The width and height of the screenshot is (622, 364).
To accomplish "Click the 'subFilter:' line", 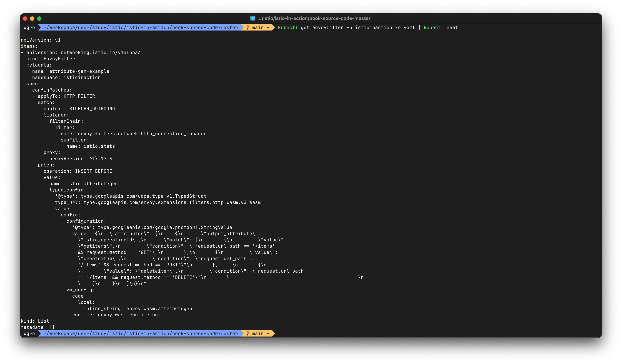I will pos(75,140).
